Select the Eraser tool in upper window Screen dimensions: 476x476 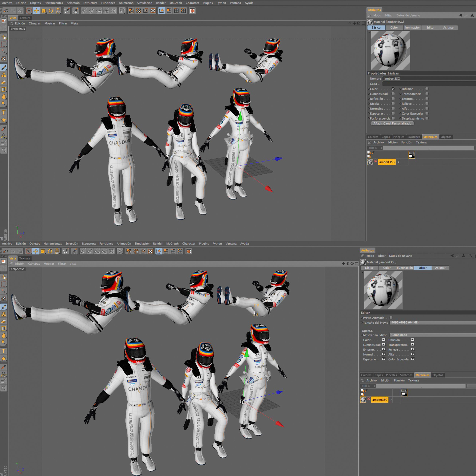pos(4,82)
